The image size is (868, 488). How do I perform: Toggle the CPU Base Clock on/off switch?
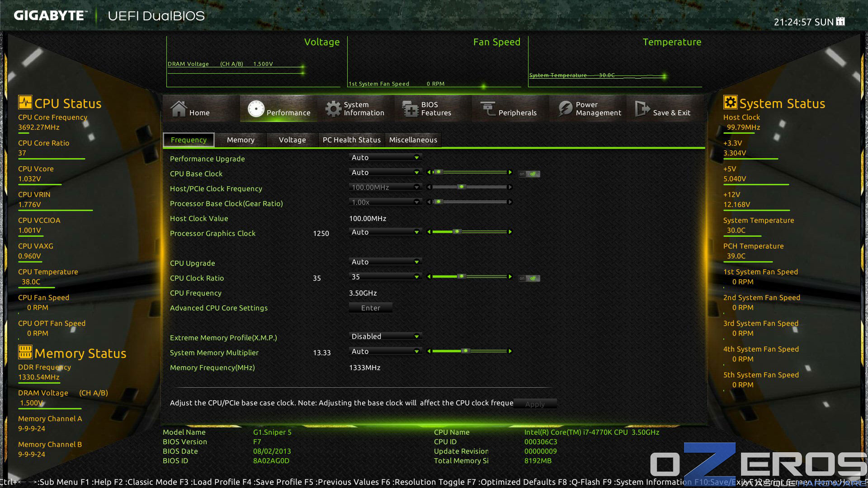tap(529, 174)
